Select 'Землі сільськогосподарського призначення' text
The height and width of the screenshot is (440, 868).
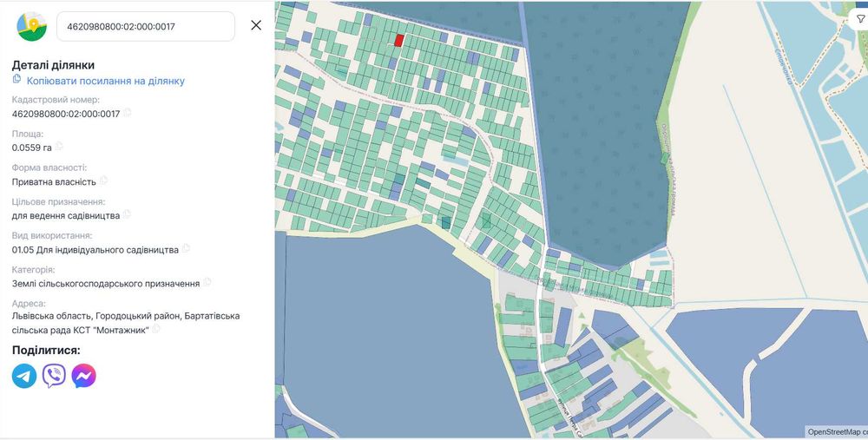106,284
